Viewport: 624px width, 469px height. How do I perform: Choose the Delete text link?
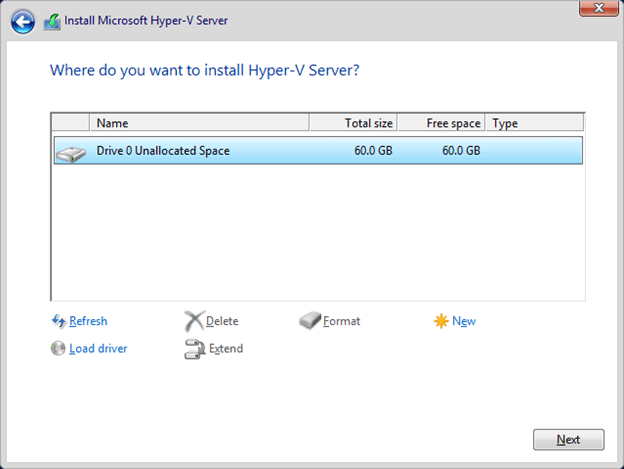(222, 321)
